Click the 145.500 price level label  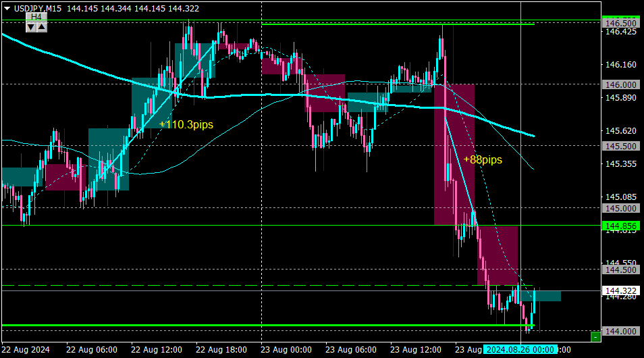[620, 147]
